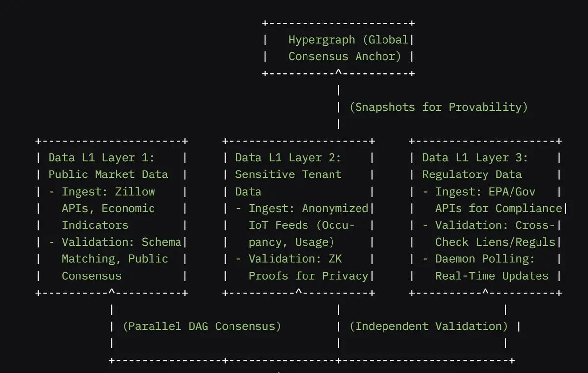Select 'Ingest: EPA/Gov' line
The image size is (588, 373).
(479, 192)
